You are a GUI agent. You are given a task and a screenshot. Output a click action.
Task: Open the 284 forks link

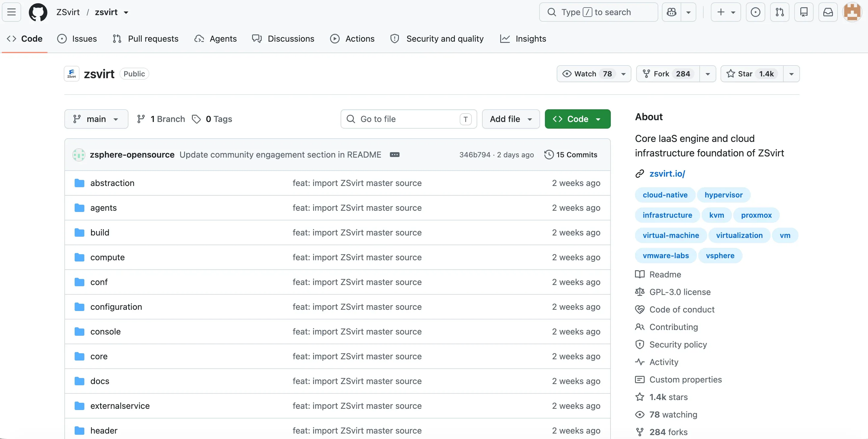point(668,432)
